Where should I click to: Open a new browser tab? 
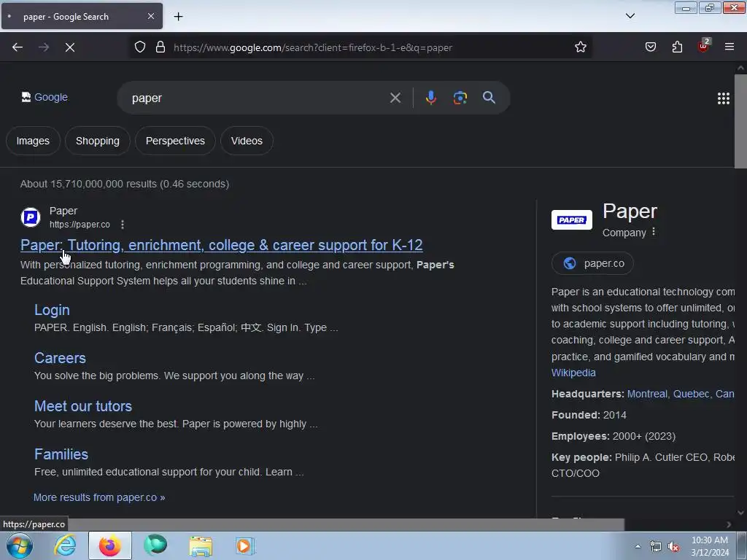(x=178, y=17)
